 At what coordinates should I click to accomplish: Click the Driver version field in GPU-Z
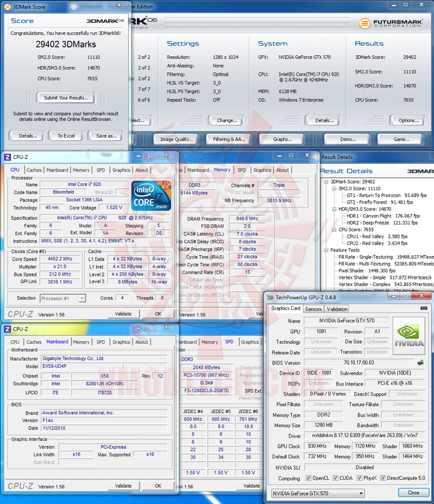pos(365,435)
